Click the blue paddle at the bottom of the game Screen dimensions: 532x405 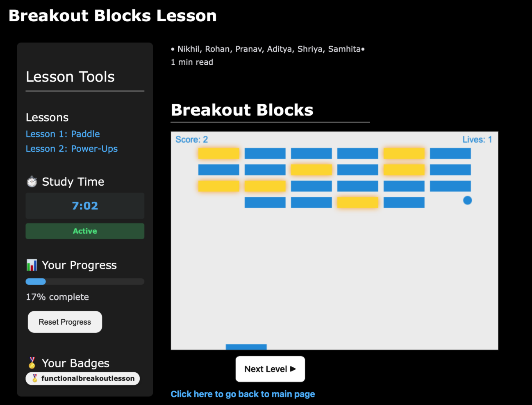[x=246, y=347]
